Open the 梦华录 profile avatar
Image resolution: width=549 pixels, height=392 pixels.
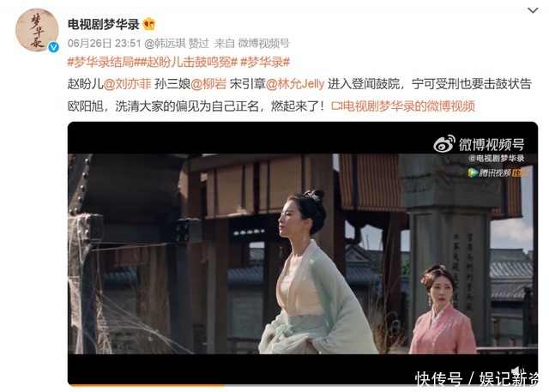(x=37, y=30)
